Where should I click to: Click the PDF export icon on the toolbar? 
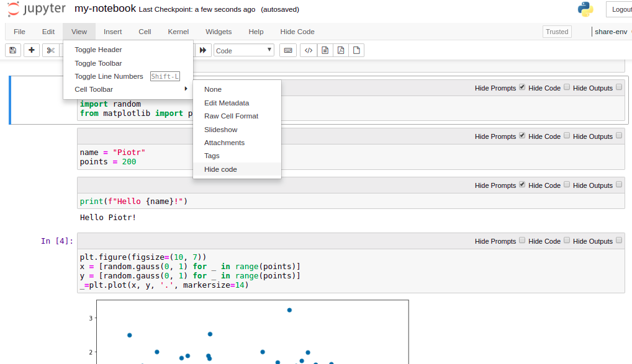pos(340,50)
